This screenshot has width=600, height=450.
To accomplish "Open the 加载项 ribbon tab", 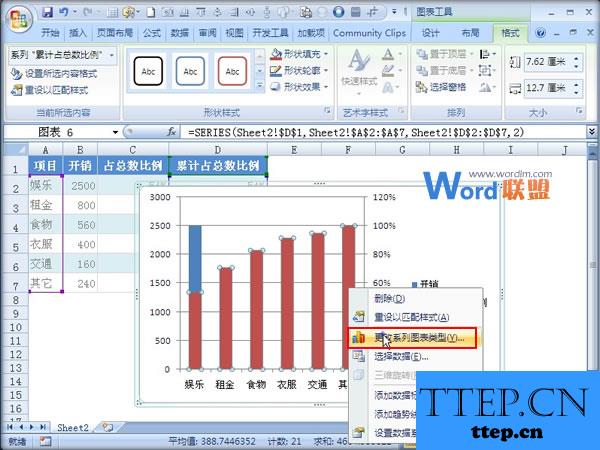I will (311, 33).
